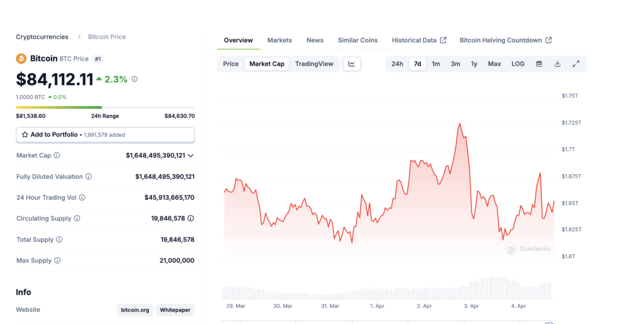Viewport: 644px width, 324px height.
Task: Open the date range calendar icon
Action: (539, 64)
